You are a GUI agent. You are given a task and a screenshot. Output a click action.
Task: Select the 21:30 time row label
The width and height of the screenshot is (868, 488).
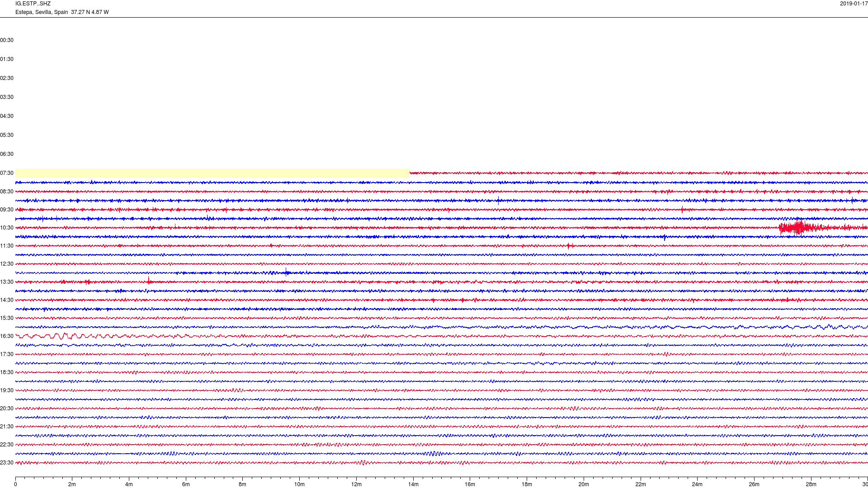click(7, 427)
